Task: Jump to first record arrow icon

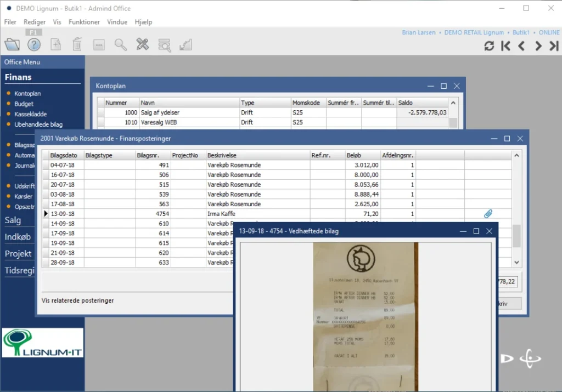Action: pos(505,46)
